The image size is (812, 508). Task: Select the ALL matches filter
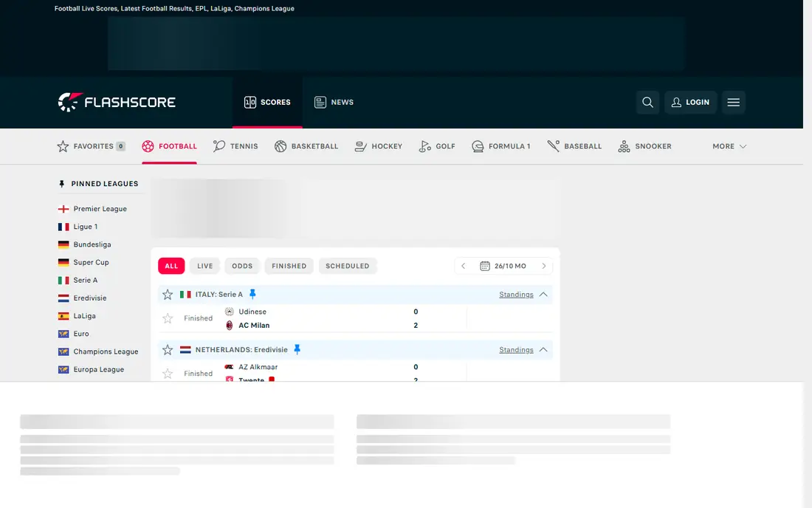(171, 266)
